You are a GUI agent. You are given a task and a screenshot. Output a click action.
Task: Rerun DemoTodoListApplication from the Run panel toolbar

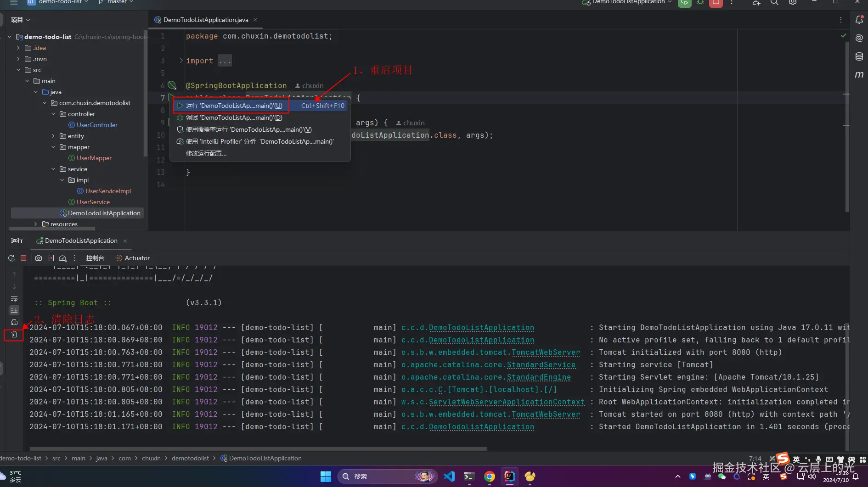(x=11, y=258)
